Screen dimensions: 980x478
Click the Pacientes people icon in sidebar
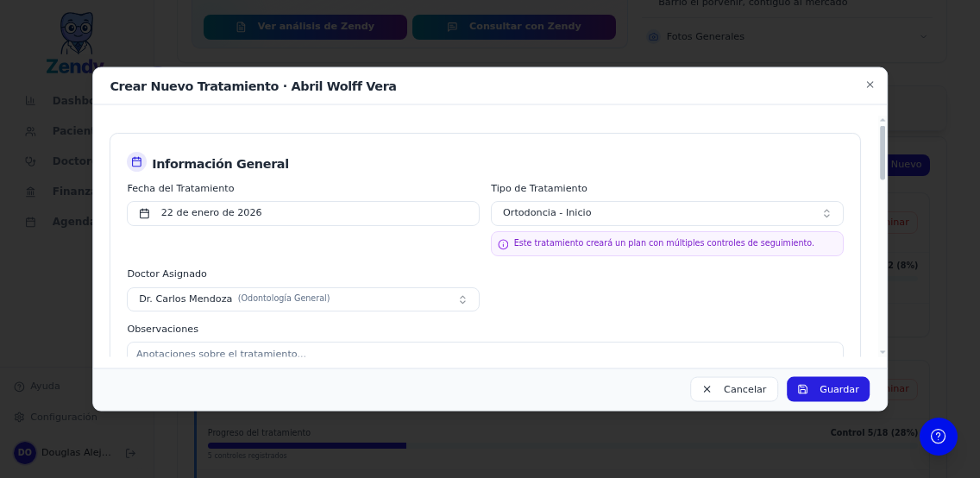point(30,131)
